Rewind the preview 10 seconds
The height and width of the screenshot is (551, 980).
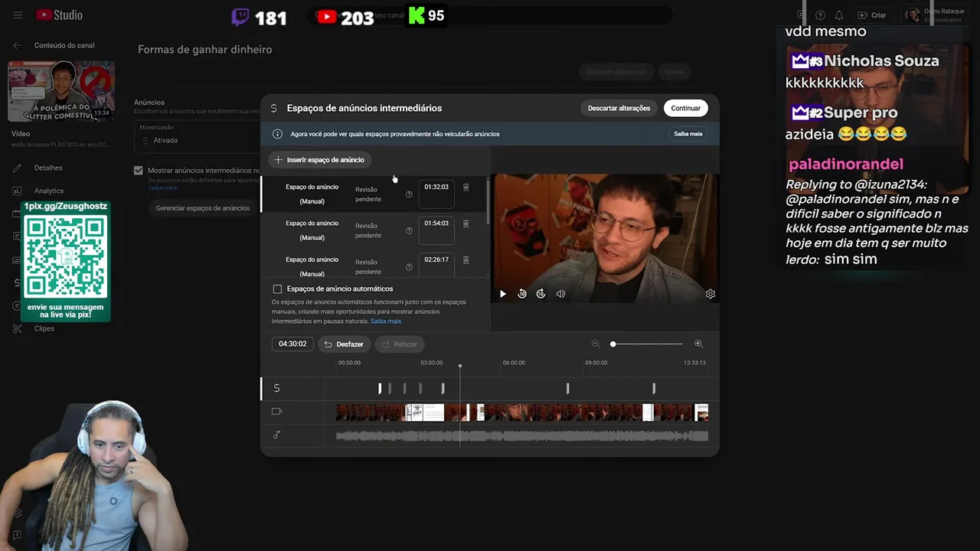coord(522,294)
